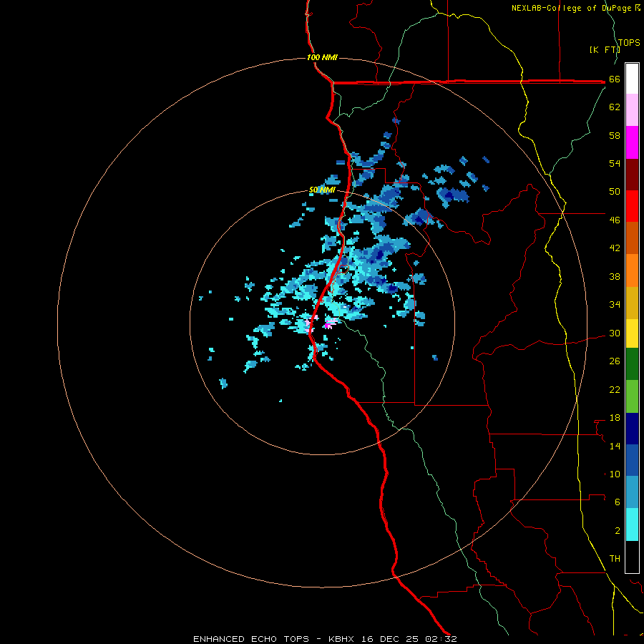Click the "100 NMI" range ring label
The width and height of the screenshot is (644, 644).
coord(322,57)
